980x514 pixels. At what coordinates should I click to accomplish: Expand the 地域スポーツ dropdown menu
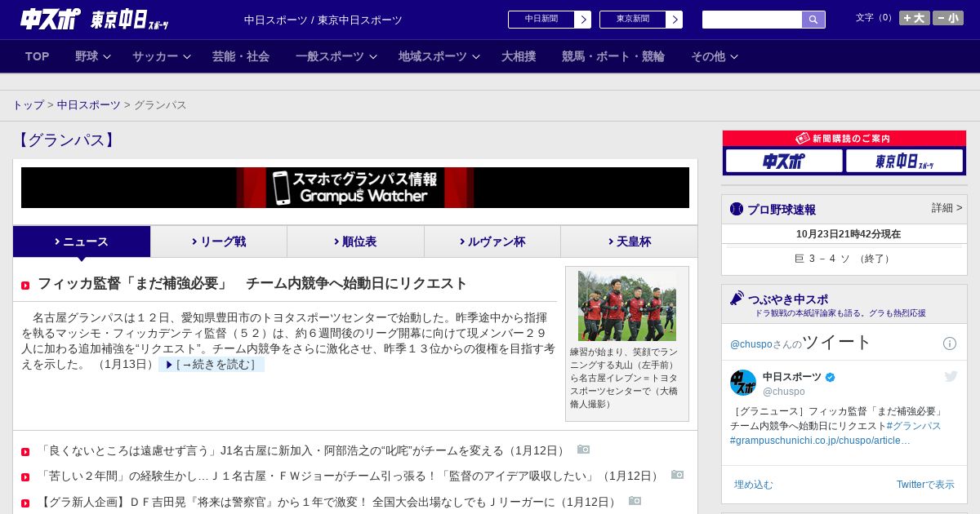click(439, 56)
